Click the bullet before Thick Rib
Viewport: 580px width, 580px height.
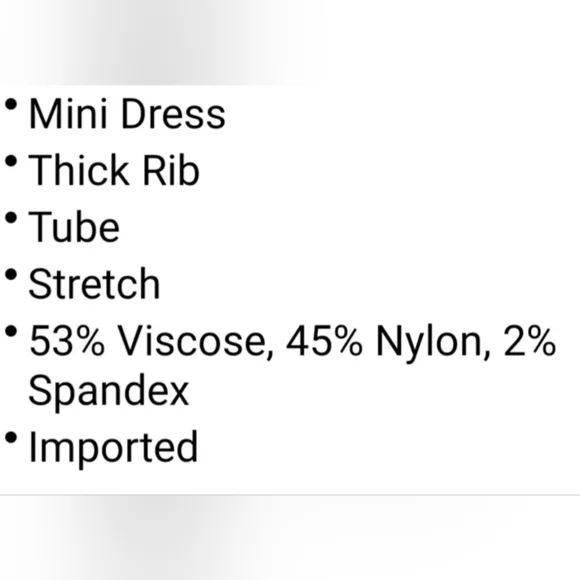(11, 161)
